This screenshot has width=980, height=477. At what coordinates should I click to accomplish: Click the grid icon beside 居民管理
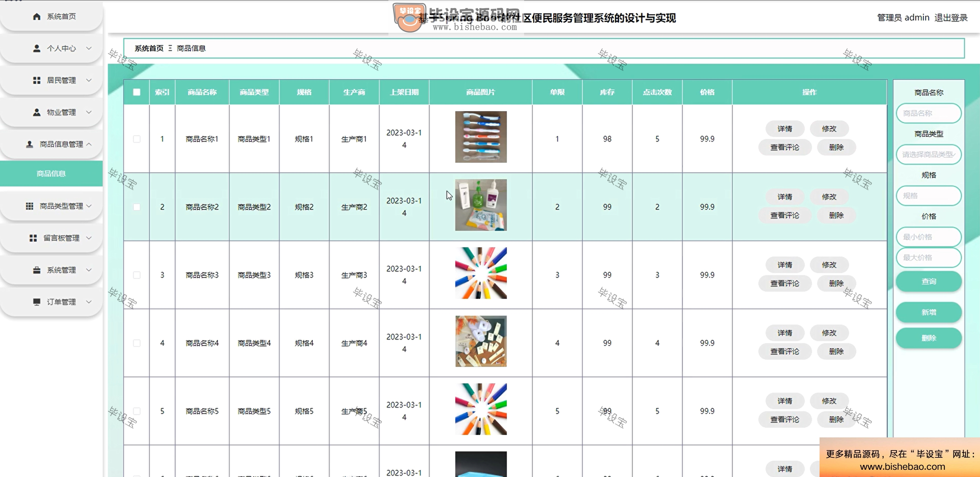(37, 80)
